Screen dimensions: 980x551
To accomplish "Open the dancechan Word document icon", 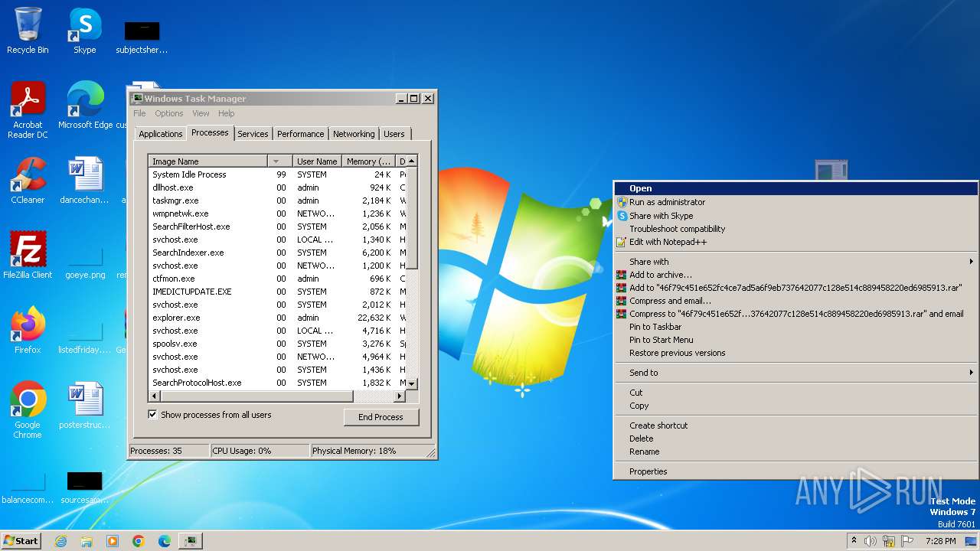I will tap(84, 181).
